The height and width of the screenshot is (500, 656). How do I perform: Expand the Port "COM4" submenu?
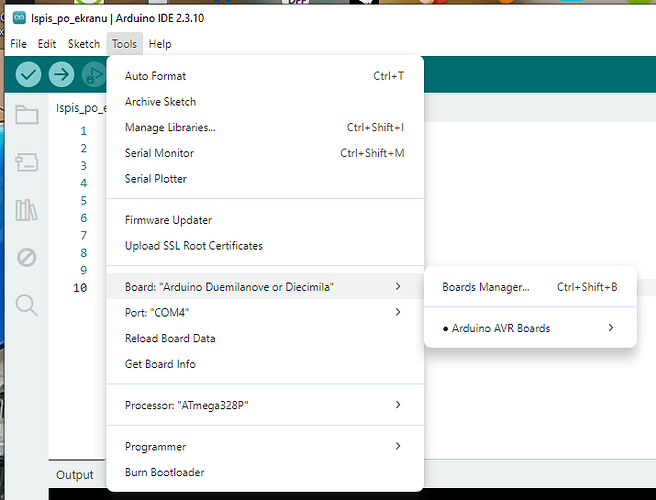click(x=265, y=313)
